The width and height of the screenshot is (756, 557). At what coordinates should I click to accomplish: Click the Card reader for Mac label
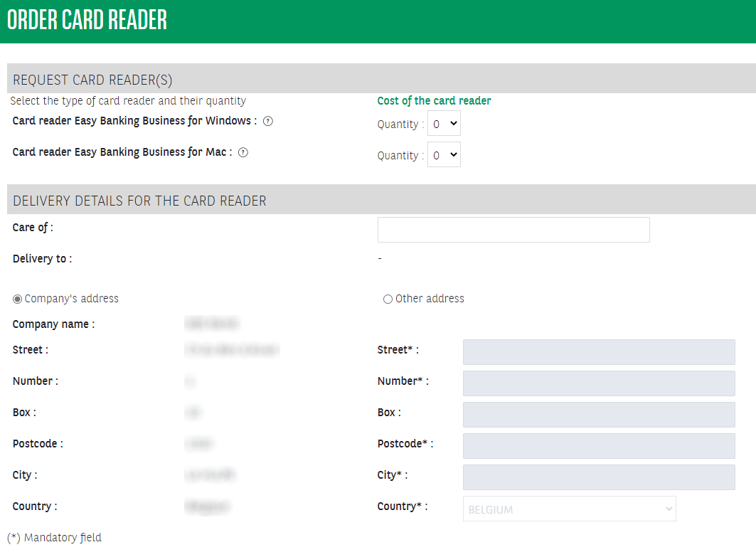[122, 152]
